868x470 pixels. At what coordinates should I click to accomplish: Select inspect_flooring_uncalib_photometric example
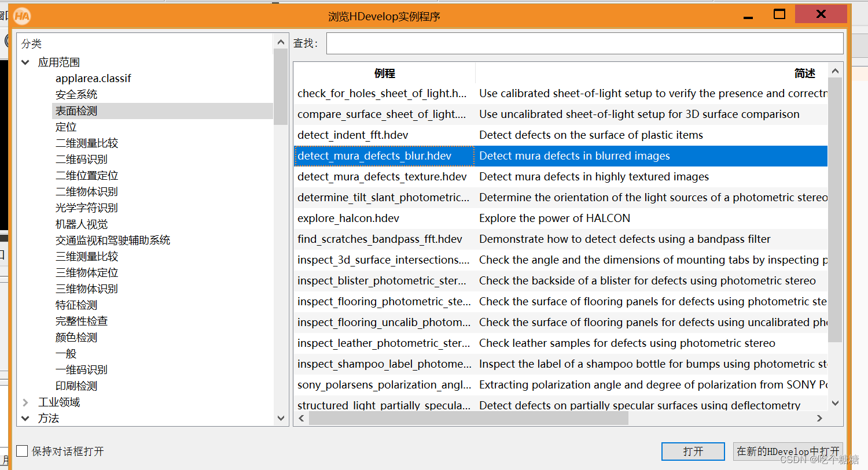[384, 323]
